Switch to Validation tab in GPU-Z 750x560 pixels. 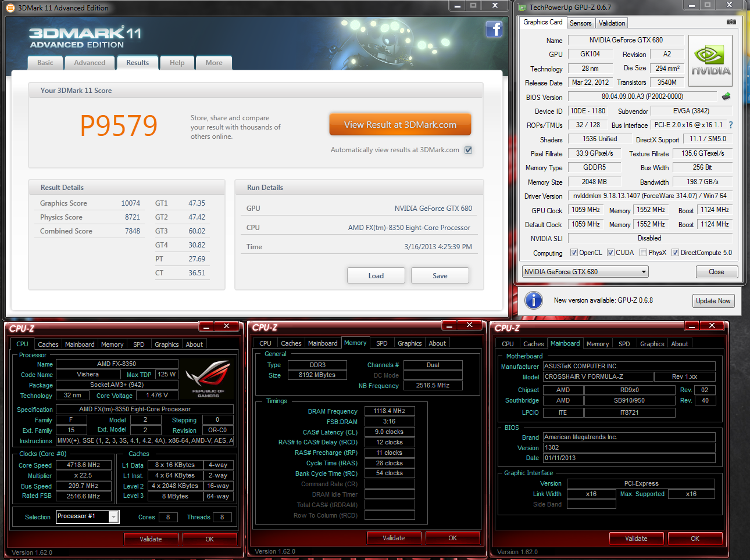tap(612, 23)
